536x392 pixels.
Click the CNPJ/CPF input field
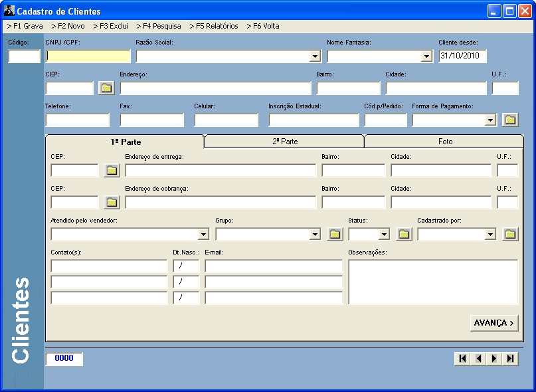pyautogui.click(x=88, y=56)
